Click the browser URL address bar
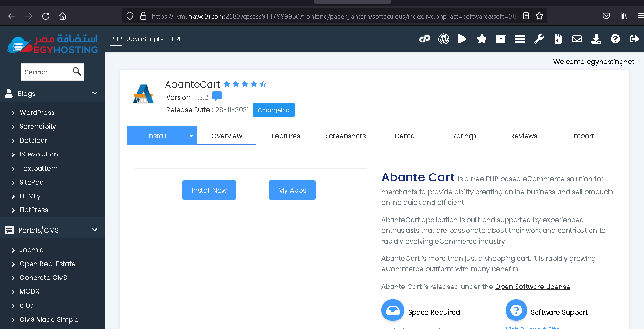This screenshot has width=644, height=329. [x=334, y=16]
